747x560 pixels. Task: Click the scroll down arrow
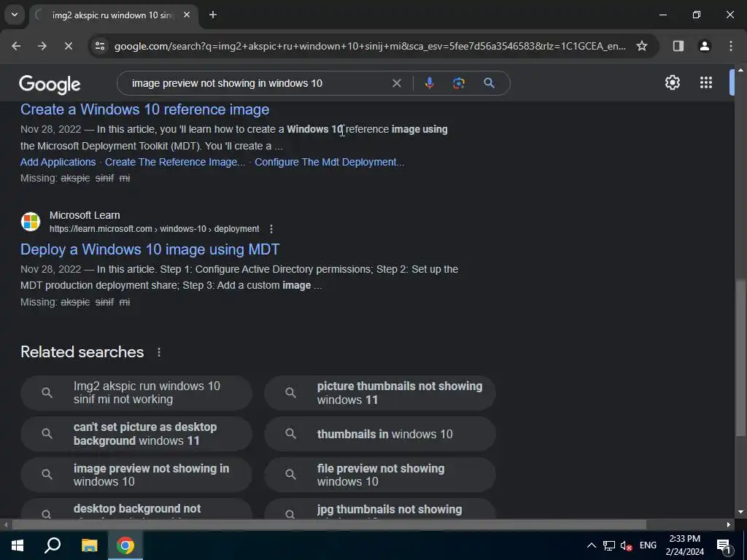coord(740,512)
